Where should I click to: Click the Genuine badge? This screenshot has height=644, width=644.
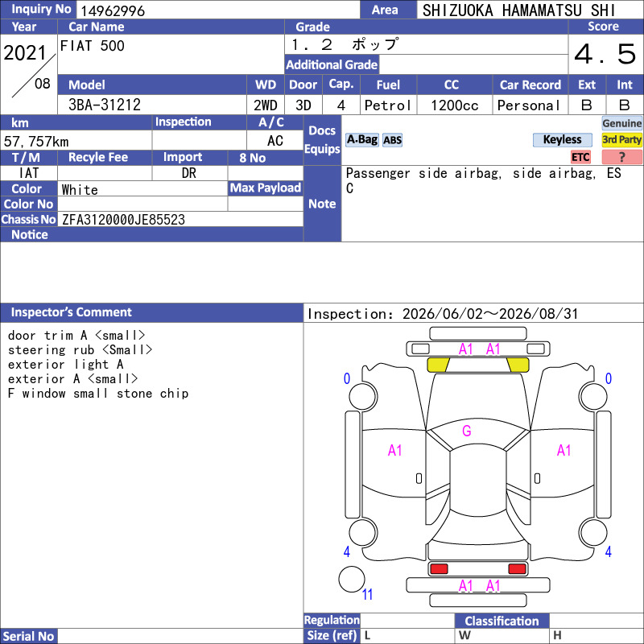pyautogui.click(x=621, y=123)
